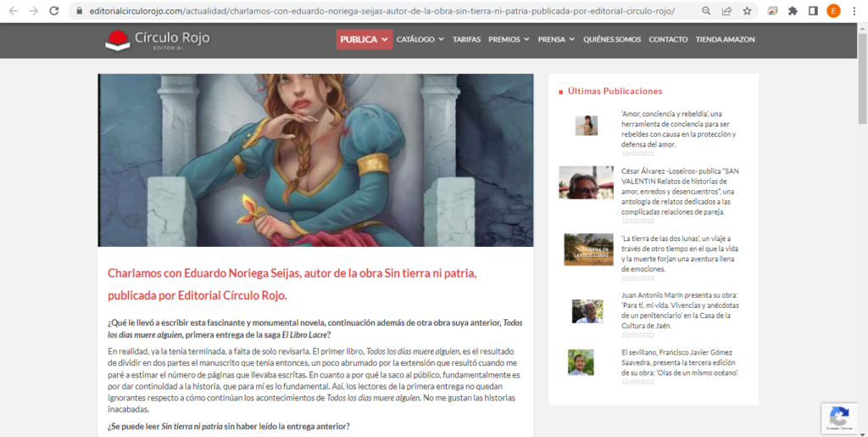The image size is (868, 437).
Task: Bookmark this page with the star icon
Action: click(x=747, y=10)
